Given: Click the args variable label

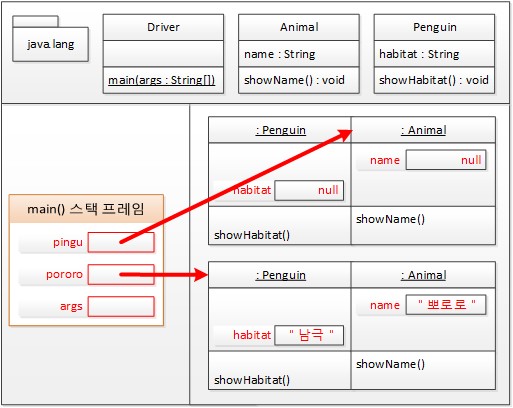Looking at the screenshot, I should pos(71,306).
